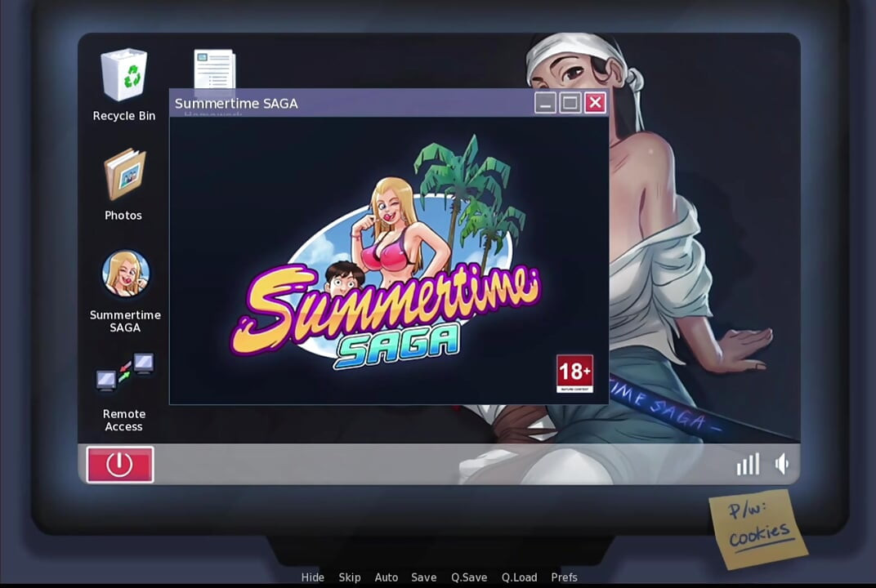Close the Summertime SAGA window
The width and height of the screenshot is (876, 588).
click(595, 103)
